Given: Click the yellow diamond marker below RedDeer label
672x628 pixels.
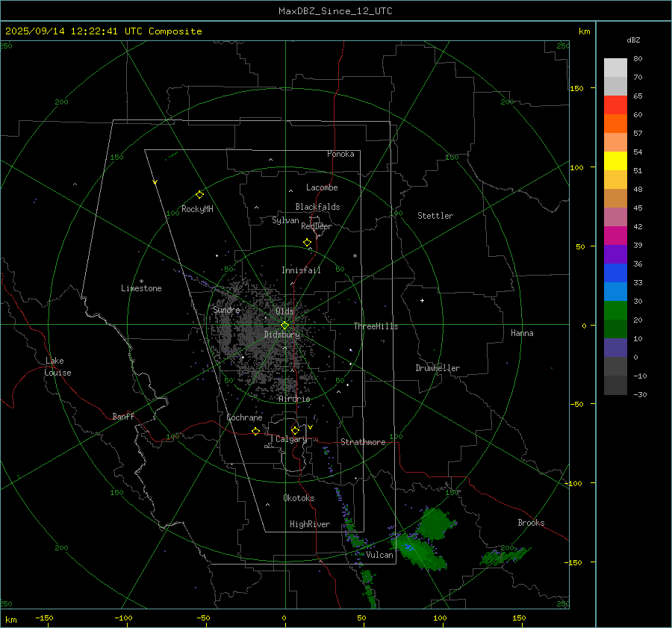Looking at the screenshot, I should [x=307, y=243].
